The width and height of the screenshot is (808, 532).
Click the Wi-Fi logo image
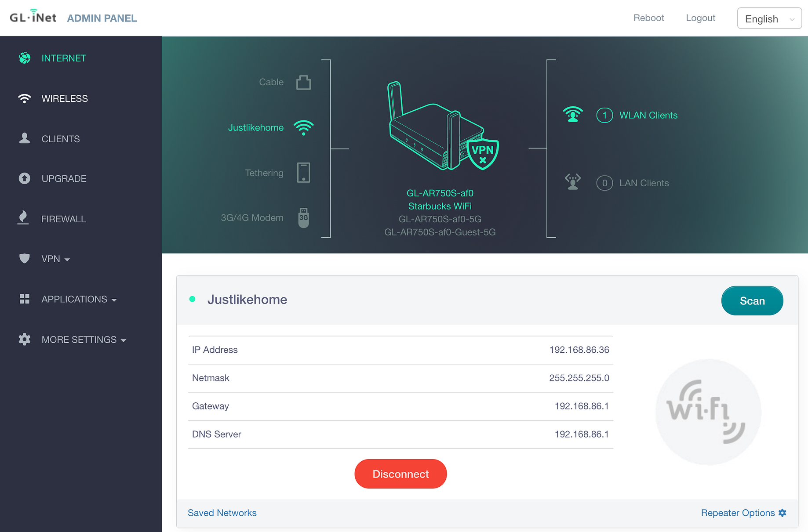tap(708, 412)
